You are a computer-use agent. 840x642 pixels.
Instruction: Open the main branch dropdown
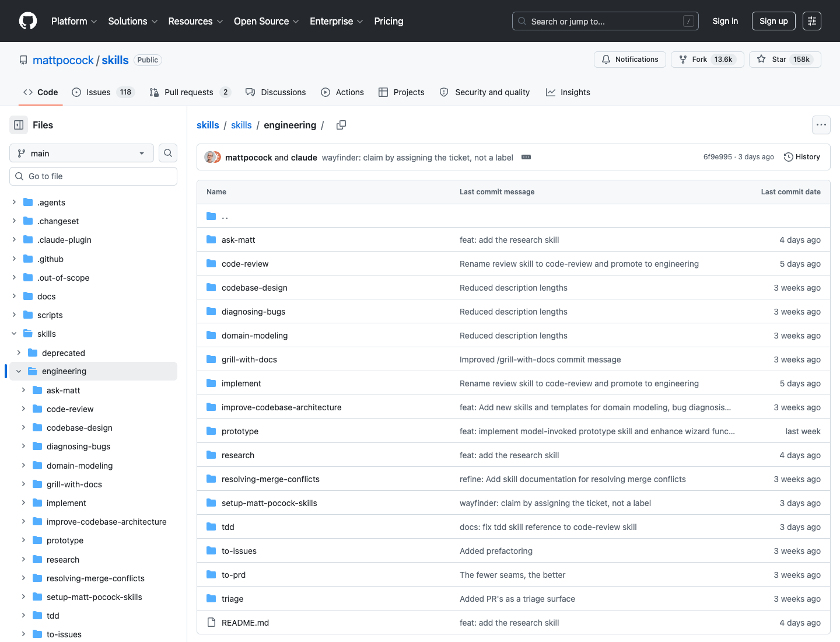82,153
